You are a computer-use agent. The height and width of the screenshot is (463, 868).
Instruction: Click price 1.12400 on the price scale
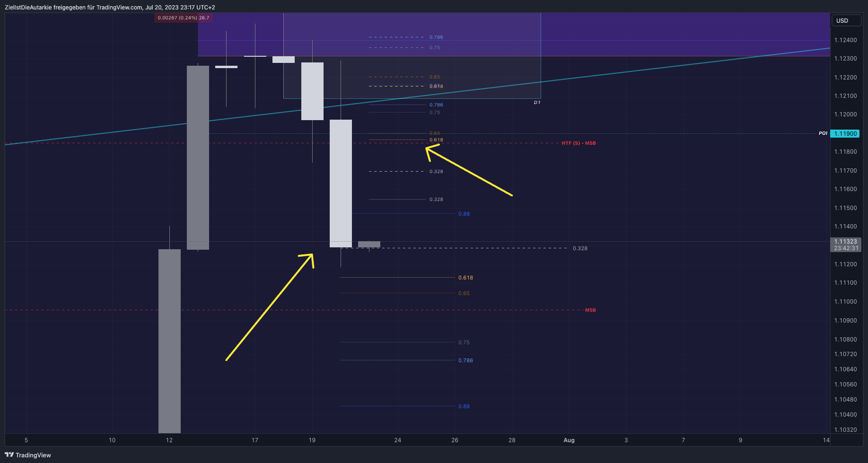845,40
